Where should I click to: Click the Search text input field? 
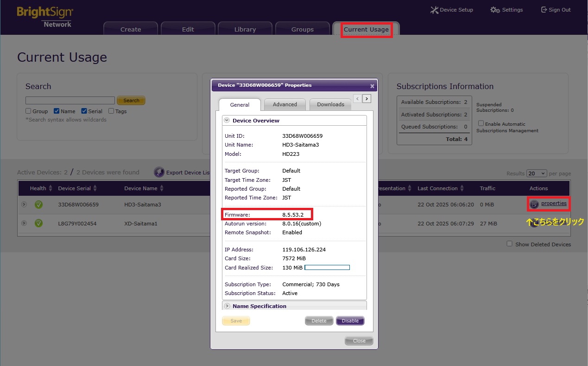pos(70,101)
